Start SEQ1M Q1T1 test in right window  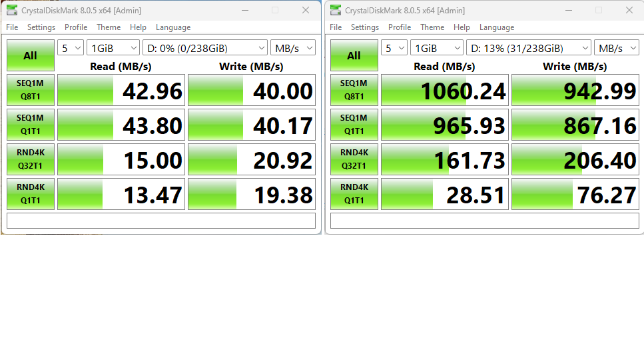pos(354,125)
